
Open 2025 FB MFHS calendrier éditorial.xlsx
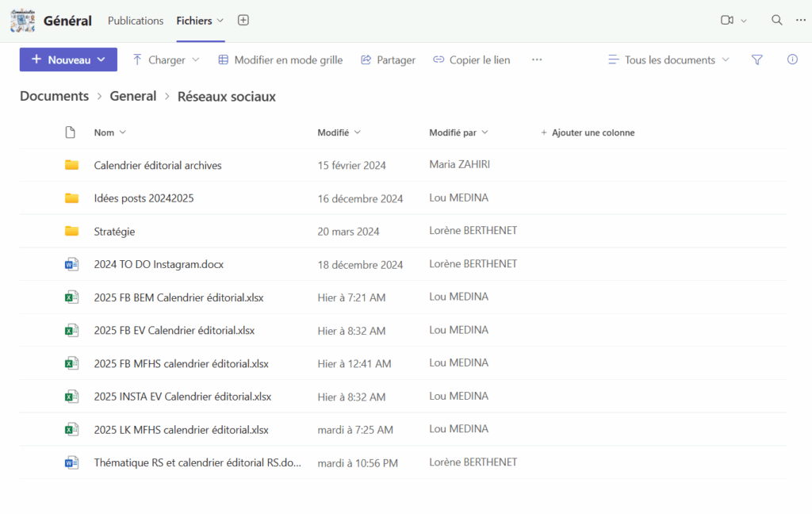(182, 364)
